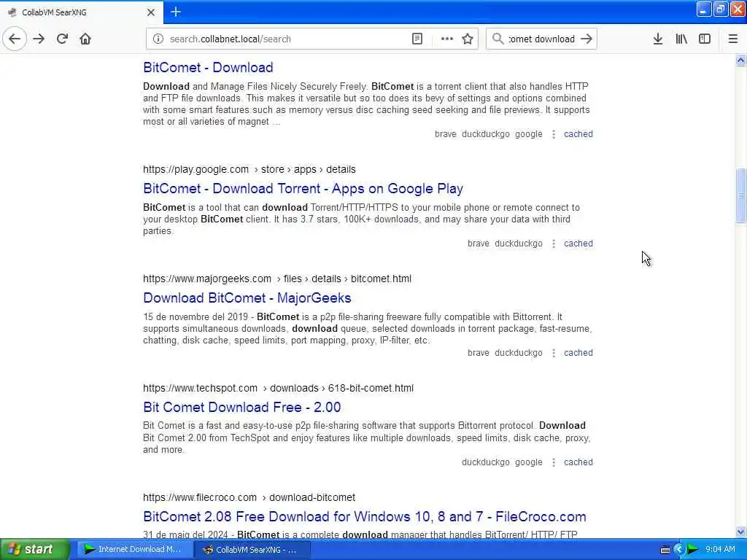Open the Firefox hamburger menu
The height and width of the screenshot is (560, 747).
pos(732,39)
